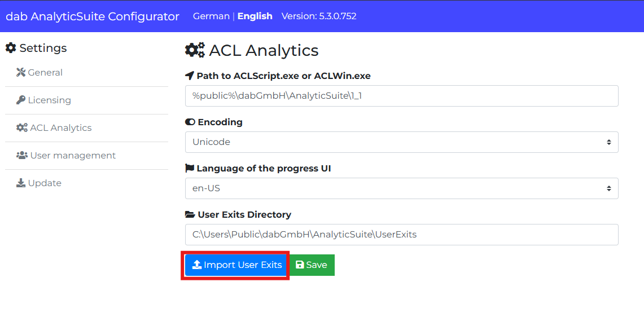
Task: Switch interface language to German
Action: tap(211, 16)
